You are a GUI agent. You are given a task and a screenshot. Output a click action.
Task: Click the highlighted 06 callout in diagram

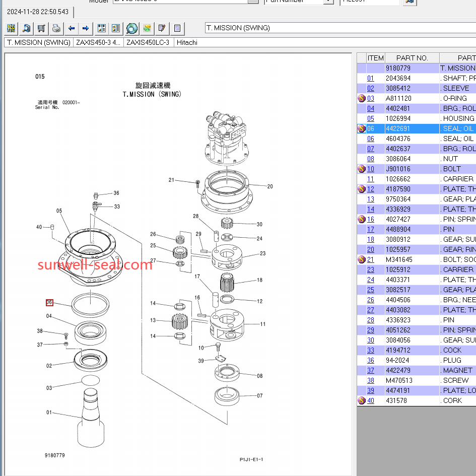(49, 303)
